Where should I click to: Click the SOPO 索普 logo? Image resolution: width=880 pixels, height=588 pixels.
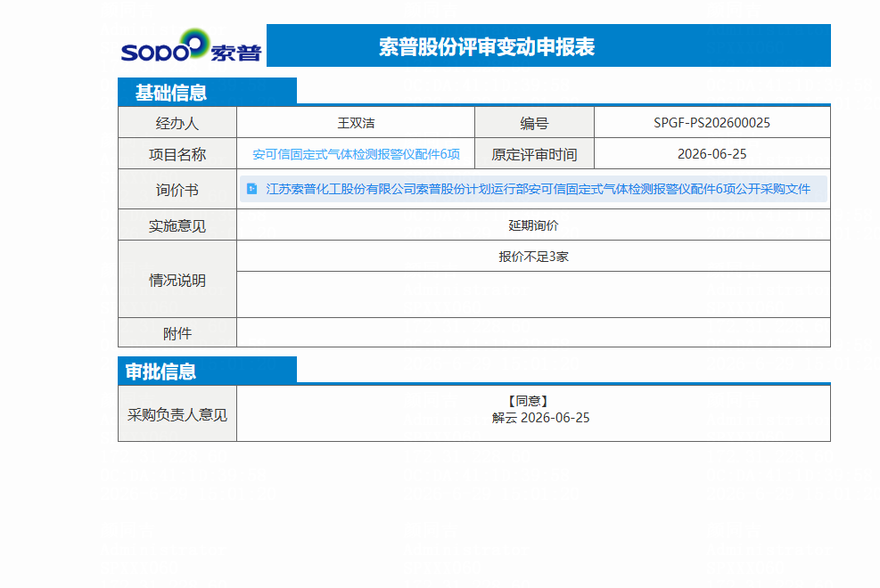[x=191, y=46]
